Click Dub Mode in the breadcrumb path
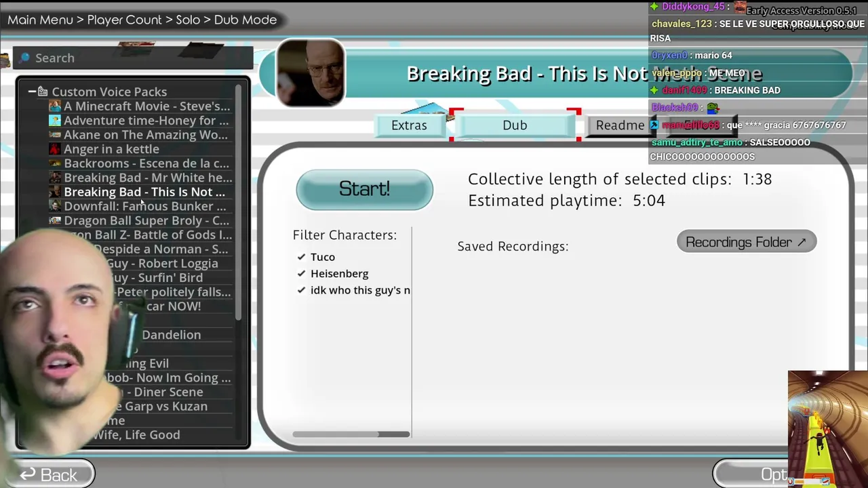The height and width of the screenshot is (488, 868). [245, 20]
